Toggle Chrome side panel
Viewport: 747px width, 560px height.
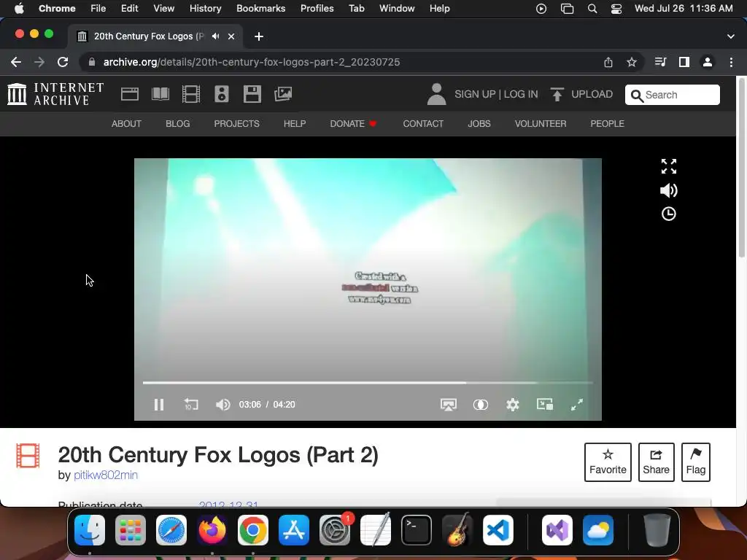tap(684, 62)
